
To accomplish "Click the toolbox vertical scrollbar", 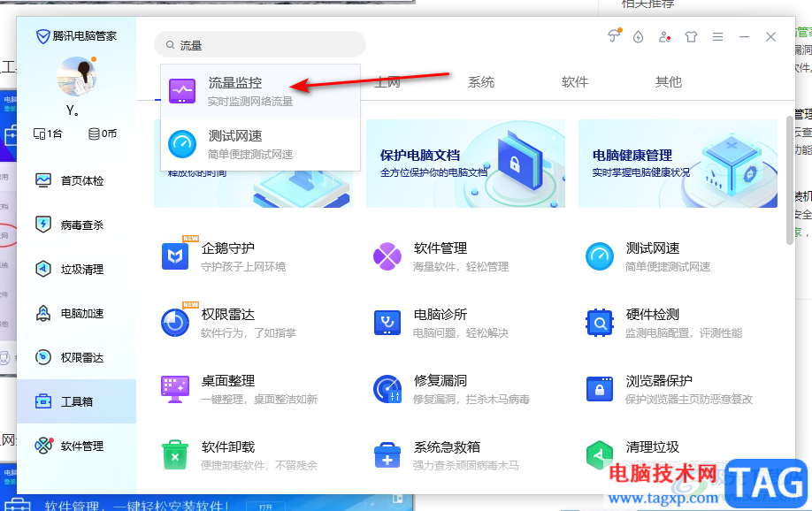I will [790, 180].
